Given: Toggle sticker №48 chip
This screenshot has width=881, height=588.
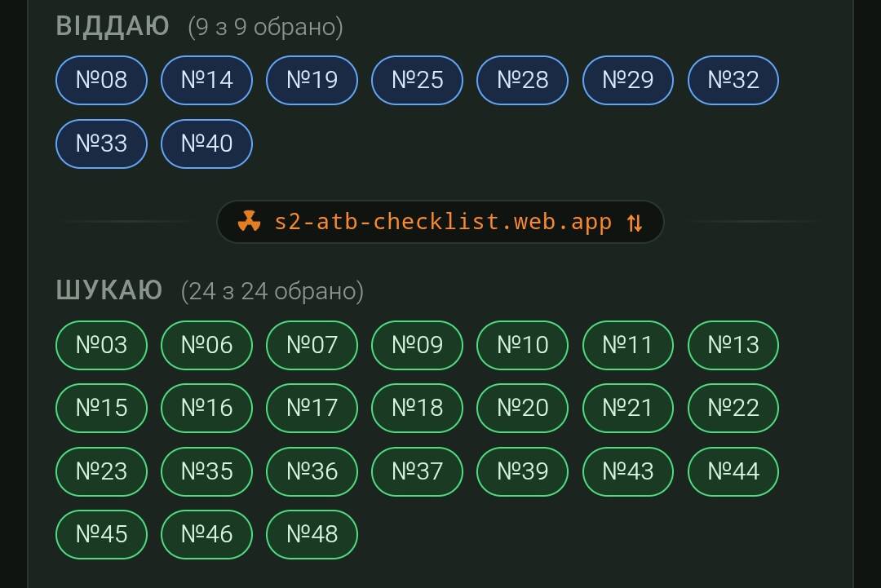Looking at the screenshot, I should [x=312, y=534].
